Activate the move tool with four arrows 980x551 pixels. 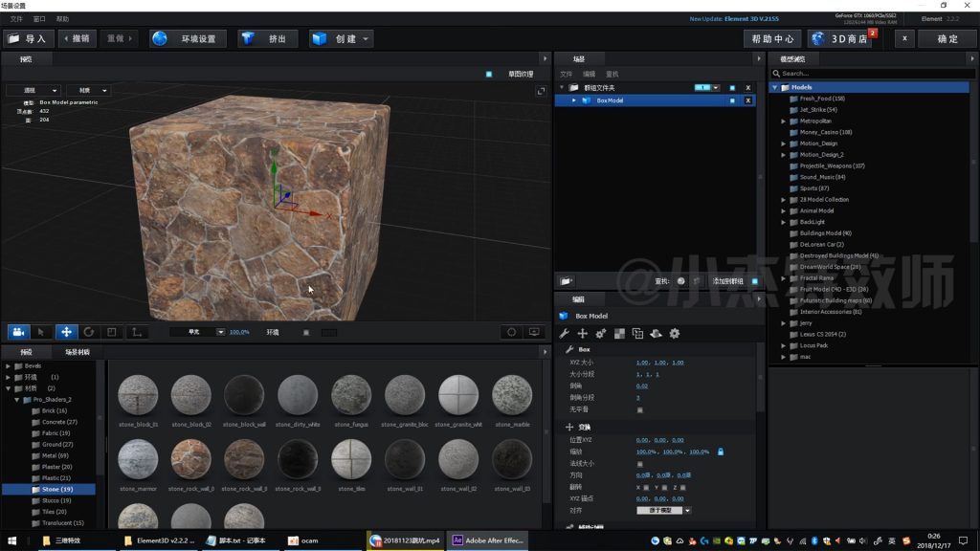[x=66, y=332]
